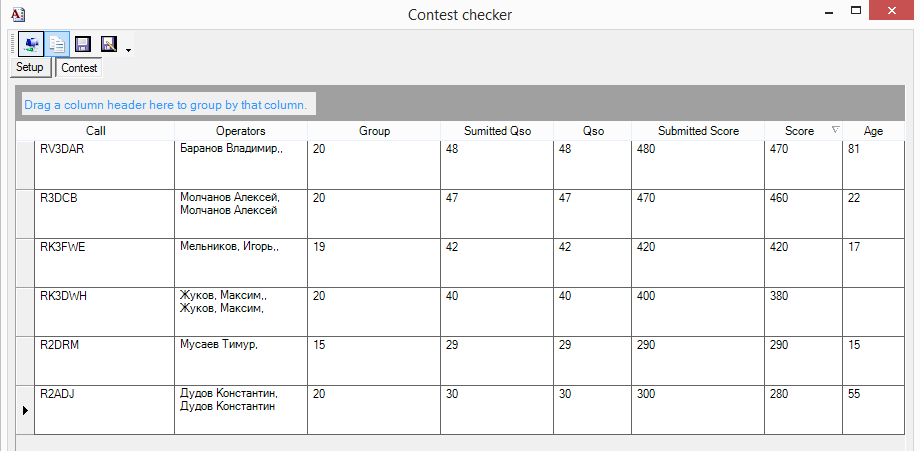Viewport: 920px width, 451px height.
Task: Maximize the Contest checker window
Action: [x=856, y=10]
